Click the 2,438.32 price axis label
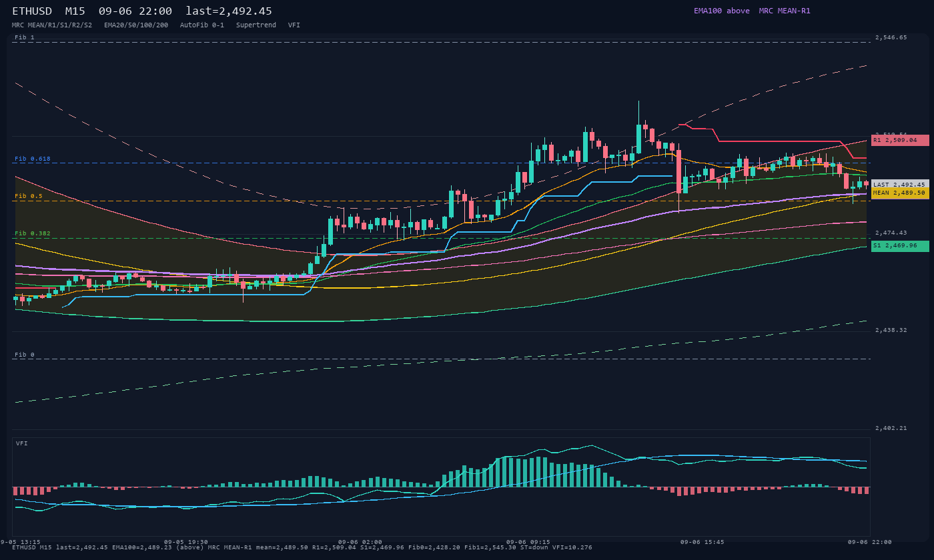 click(x=891, y=330)
